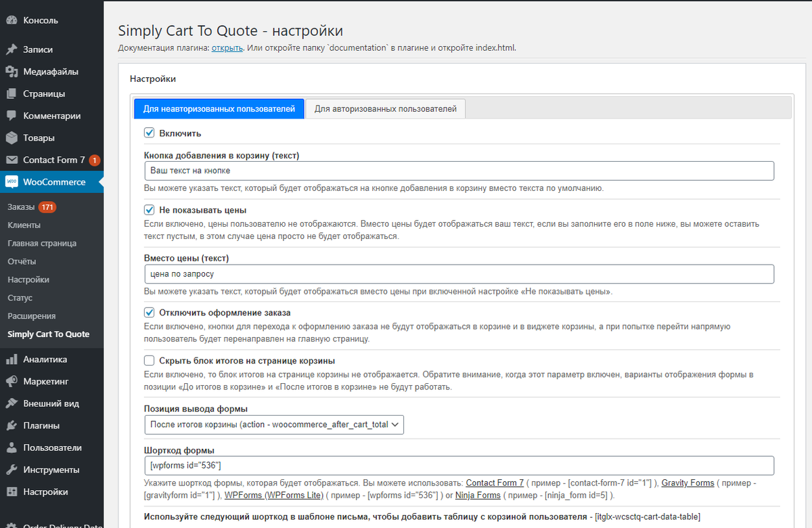Screen dimensions: 812x528
Task: Select Simply Cart To Quote submenu item
Action: [49, 334]
